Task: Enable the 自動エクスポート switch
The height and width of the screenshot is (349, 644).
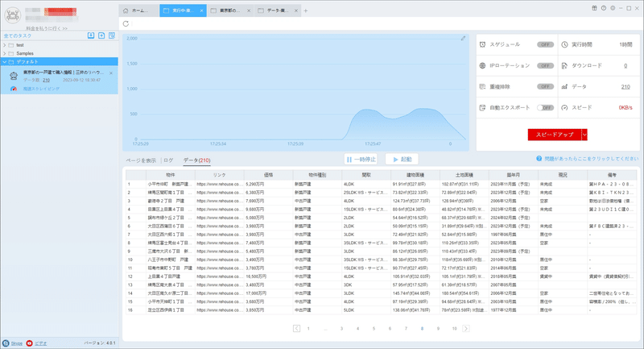Action: [x=545, y=108]
